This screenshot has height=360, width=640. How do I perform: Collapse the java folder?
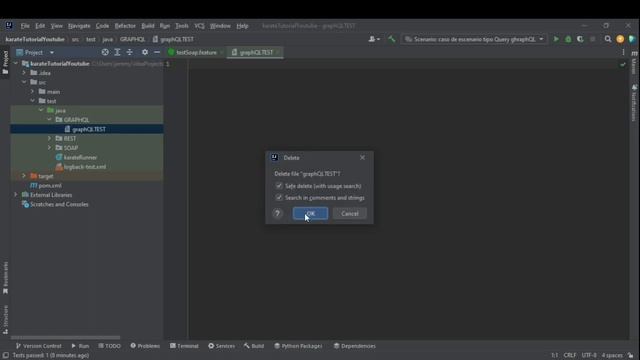[41, 110]
